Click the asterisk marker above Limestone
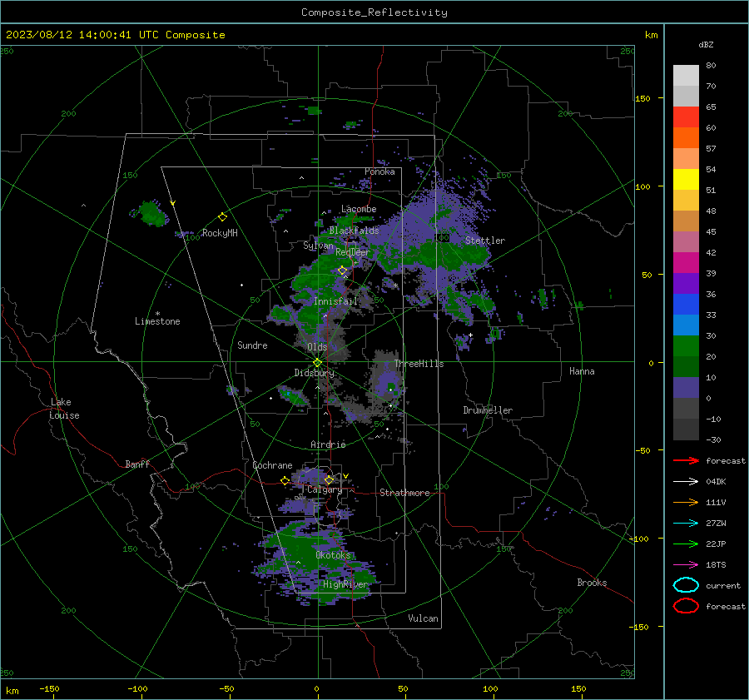 157,314
